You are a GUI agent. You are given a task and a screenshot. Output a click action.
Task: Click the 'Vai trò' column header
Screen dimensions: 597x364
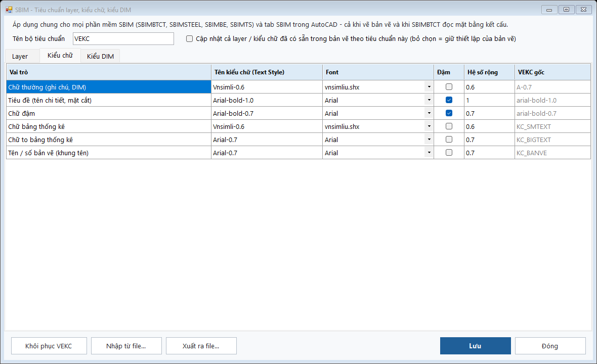pos(108,72)
